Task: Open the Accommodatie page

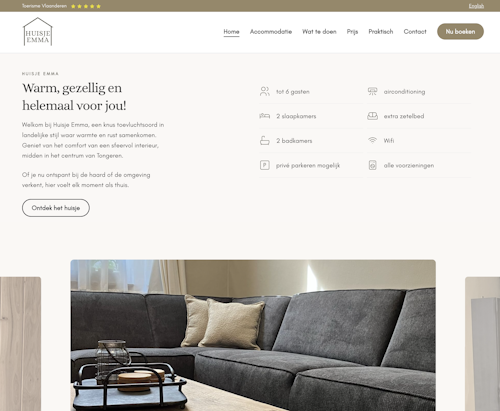Action: [271, 32]
